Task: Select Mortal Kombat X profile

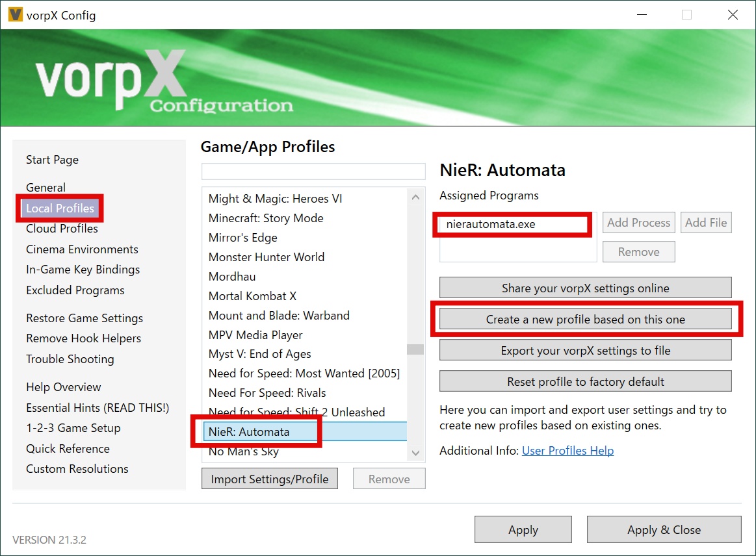Action: pyautogui.click(x=252, y=296)
